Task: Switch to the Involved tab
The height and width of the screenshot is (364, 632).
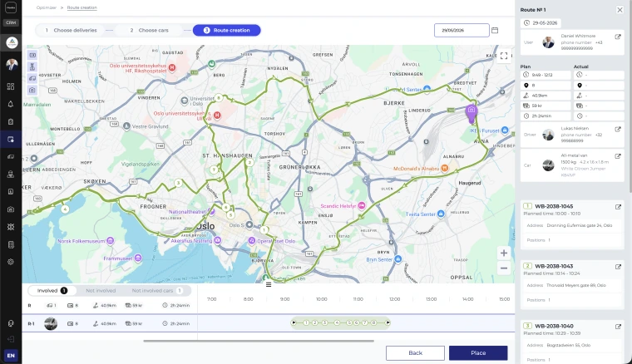Action: [x=52, y=290]
